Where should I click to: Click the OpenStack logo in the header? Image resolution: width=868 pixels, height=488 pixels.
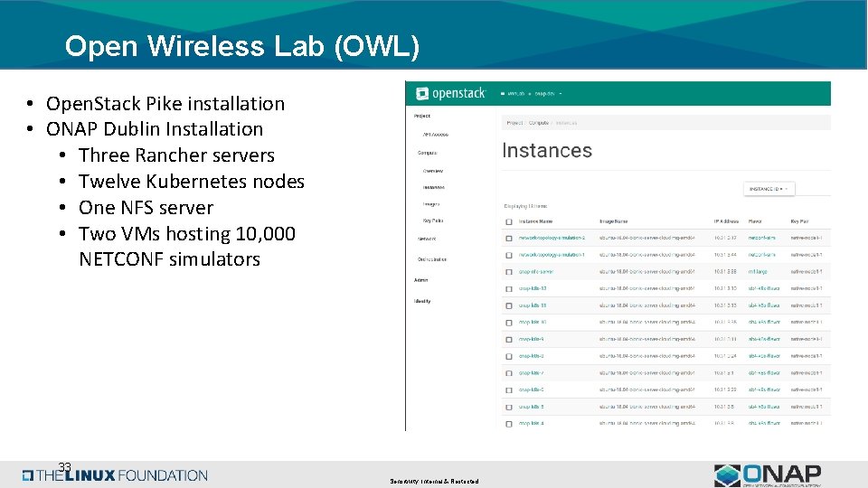pos(450,93)
